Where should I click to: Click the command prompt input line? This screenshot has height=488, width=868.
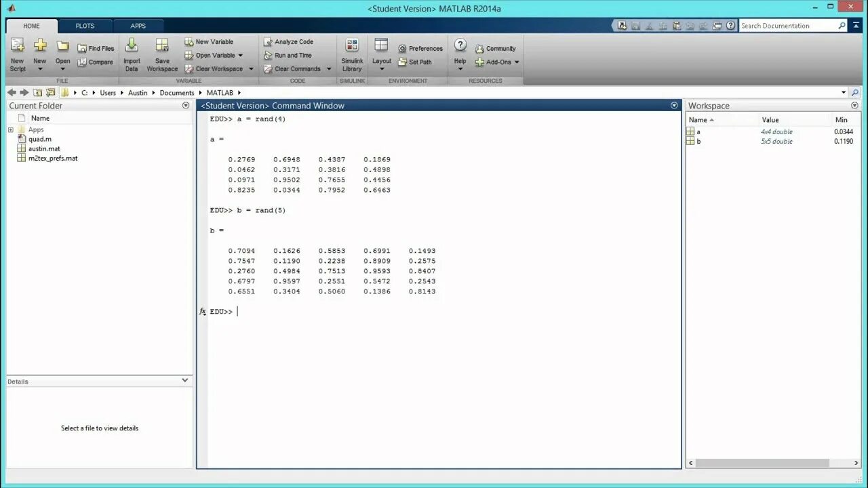point(443,312)
